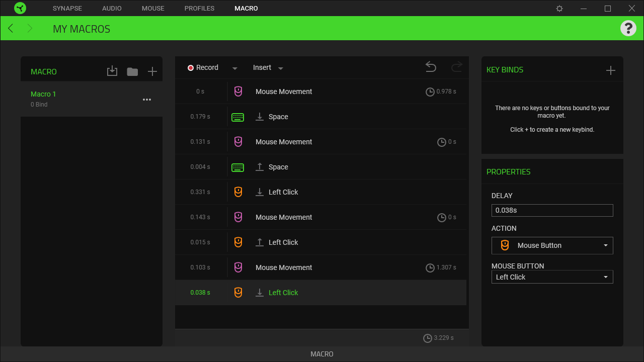Viewport: 644px width, 362px height.
Task: Click the MY MACROS page title
Action: pos(82,29)
